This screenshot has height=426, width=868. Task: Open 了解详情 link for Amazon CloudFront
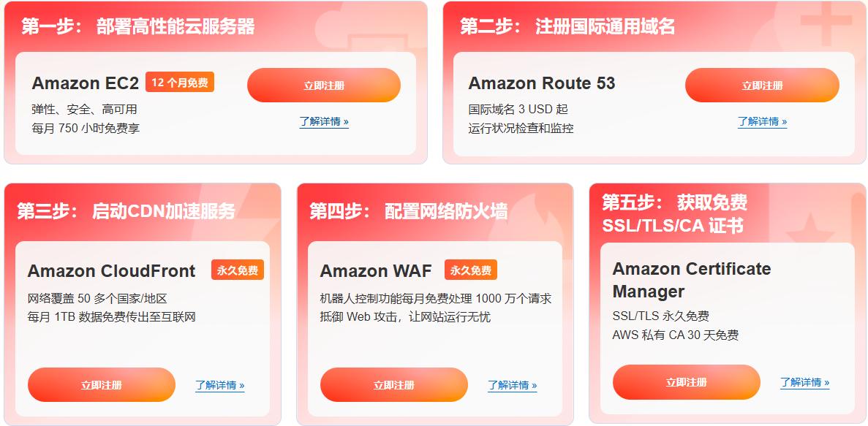[x=220, y=385]
